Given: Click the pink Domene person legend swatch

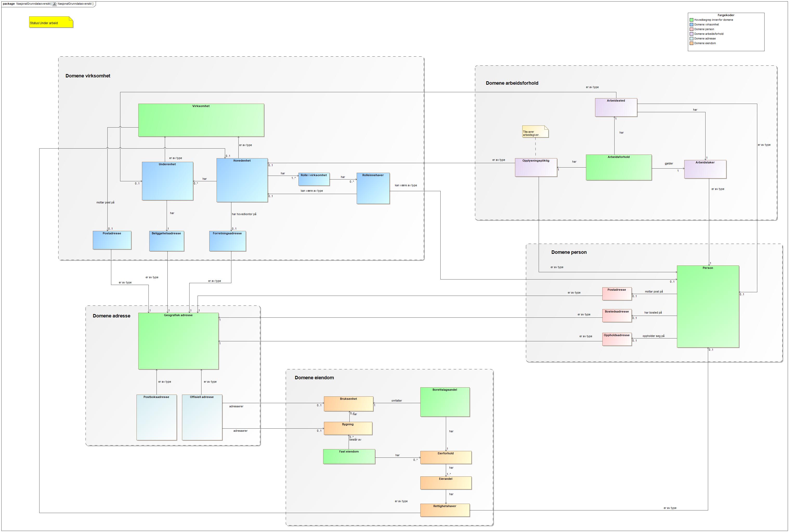Looking at the screenshot, I should click(691, 30).
